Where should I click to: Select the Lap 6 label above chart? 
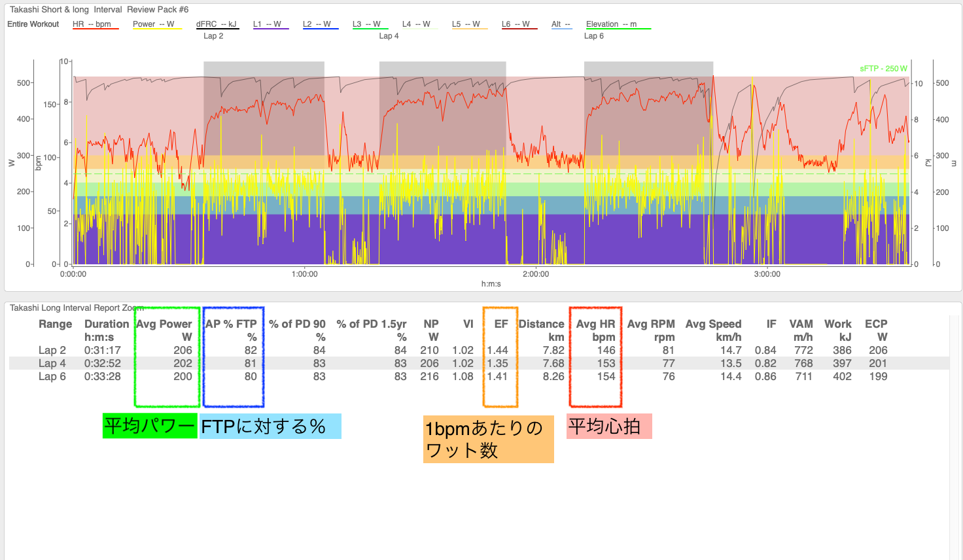click(x=594, y=36)
